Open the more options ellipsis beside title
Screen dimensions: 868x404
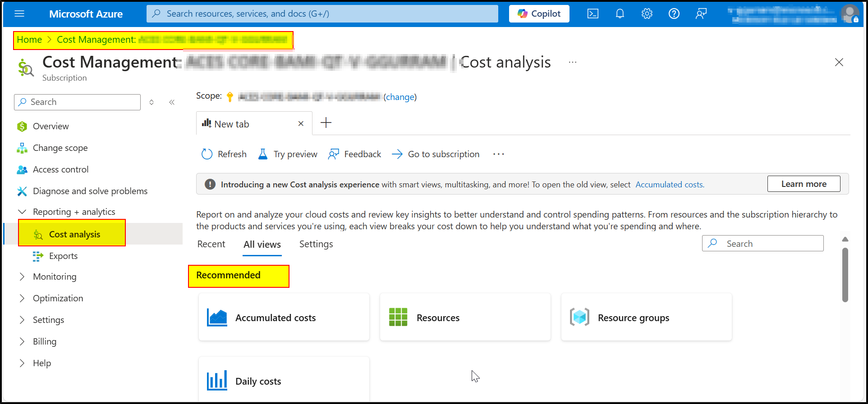tap(573, 62)
